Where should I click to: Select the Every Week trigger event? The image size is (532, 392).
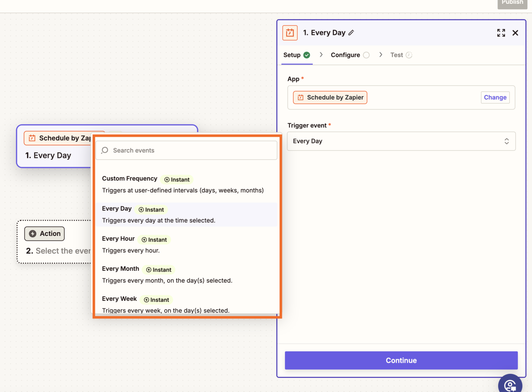point(186,304)
